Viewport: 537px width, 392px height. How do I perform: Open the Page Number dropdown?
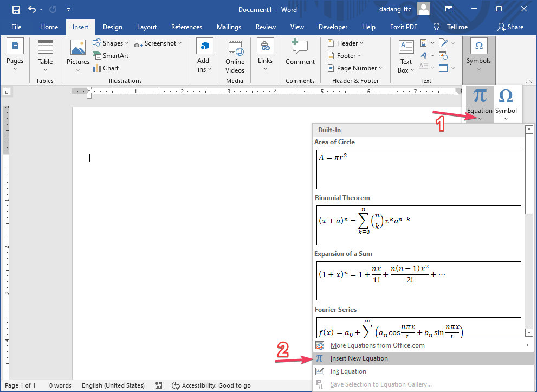[x=355, y=68]
